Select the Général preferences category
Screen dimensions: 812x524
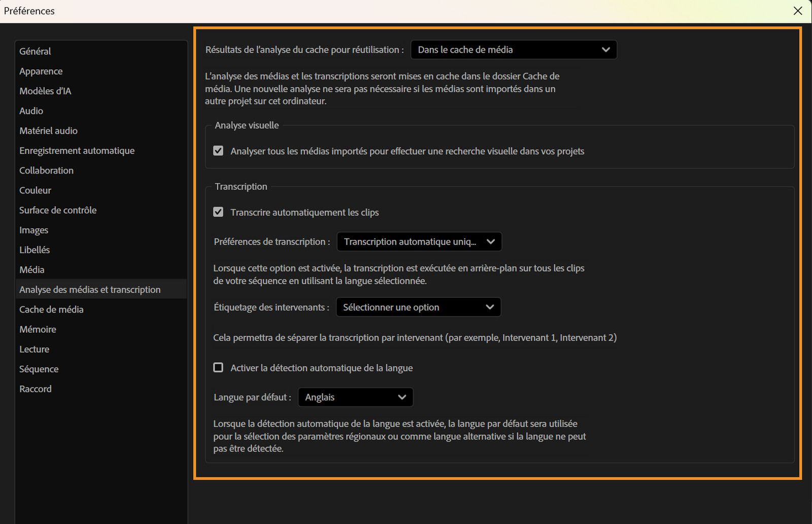pyautogui.click(x=35, y=51)
